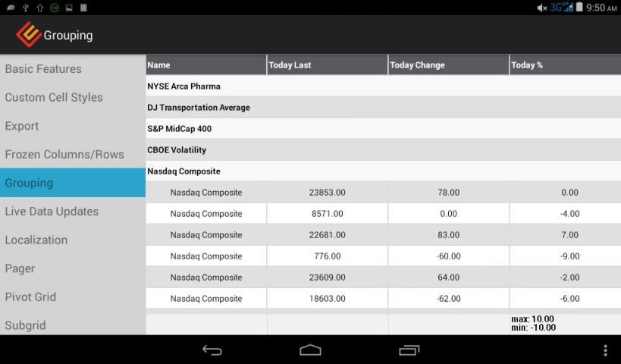
Task: Select the cell with value 23853.00
Action: (327, 193)
